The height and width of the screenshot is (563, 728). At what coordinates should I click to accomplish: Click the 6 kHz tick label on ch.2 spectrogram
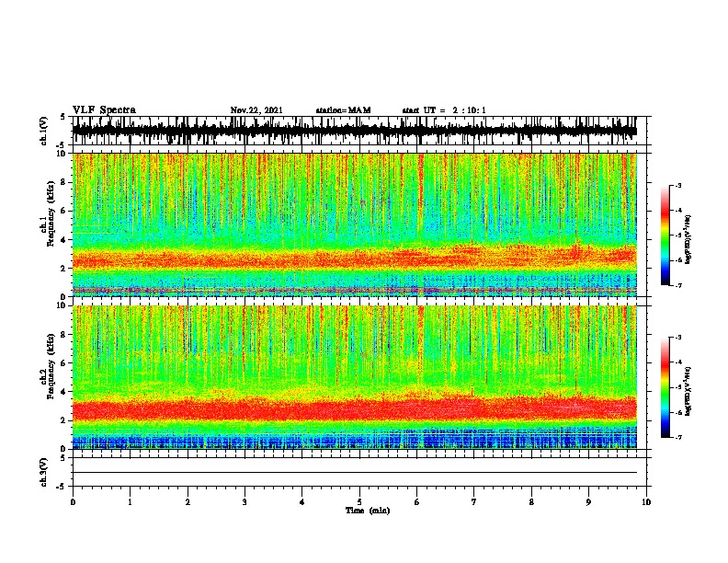[x=65, y=363]
